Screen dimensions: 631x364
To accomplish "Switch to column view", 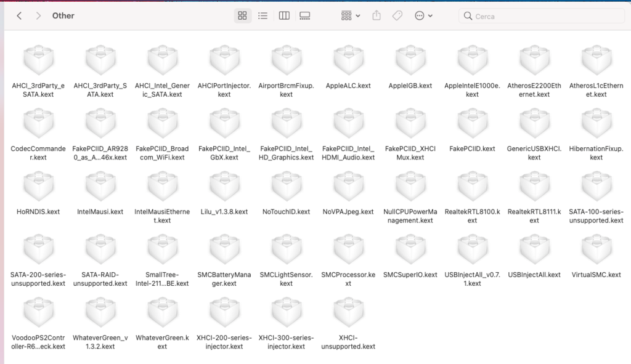I will point(284,16).
